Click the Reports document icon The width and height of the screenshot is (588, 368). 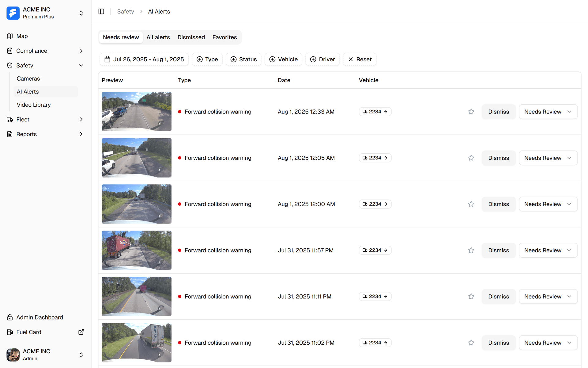pos(10,134)
